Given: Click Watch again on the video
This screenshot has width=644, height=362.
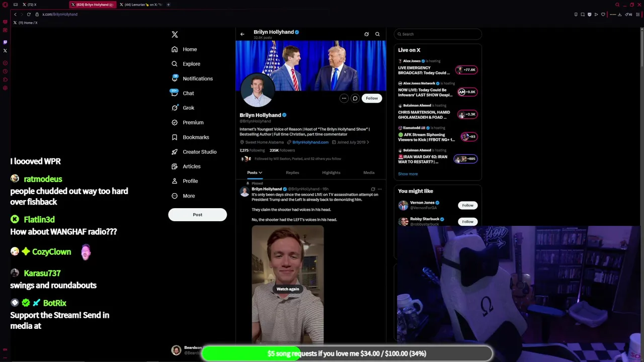Looking at the screenshot, I should coord(288,289).
